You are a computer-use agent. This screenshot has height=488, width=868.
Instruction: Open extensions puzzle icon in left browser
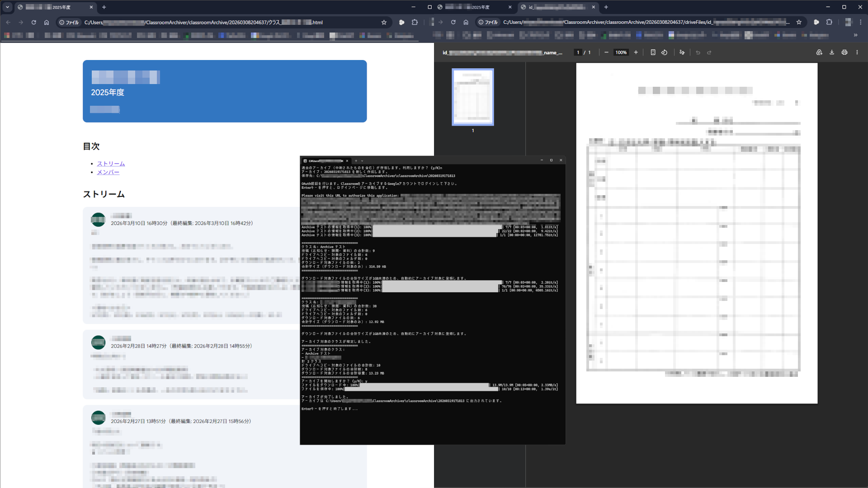click(415, 22)
